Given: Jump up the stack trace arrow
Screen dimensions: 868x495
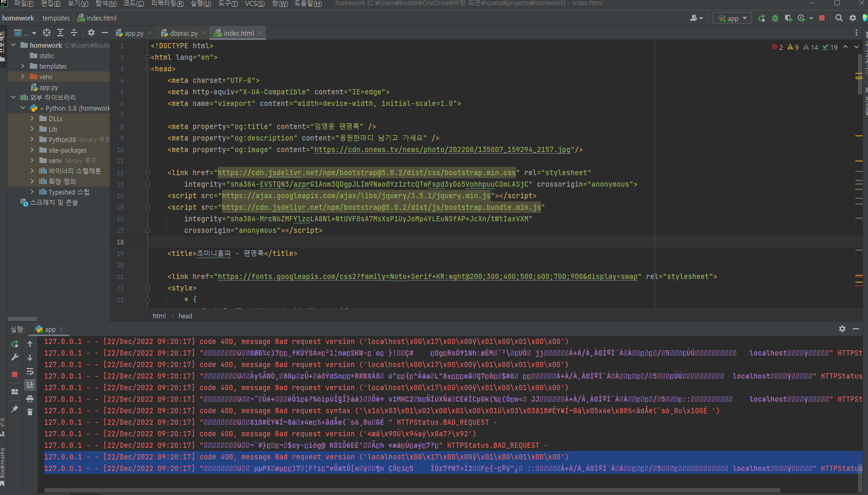Looking at the screenshot, I should tap(30, 344).
